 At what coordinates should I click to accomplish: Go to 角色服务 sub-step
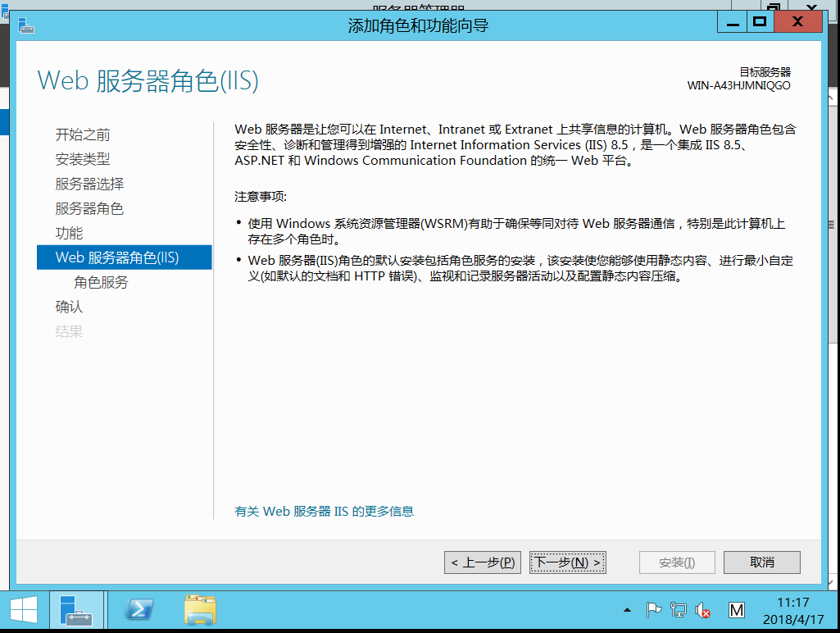pyautogui.click(x=102, y=282)
